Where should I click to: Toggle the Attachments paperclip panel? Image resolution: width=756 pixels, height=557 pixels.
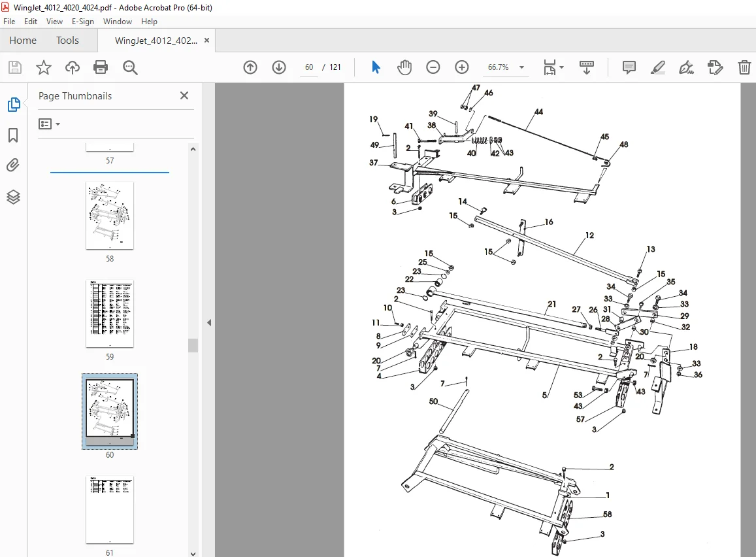click(13, 165)
